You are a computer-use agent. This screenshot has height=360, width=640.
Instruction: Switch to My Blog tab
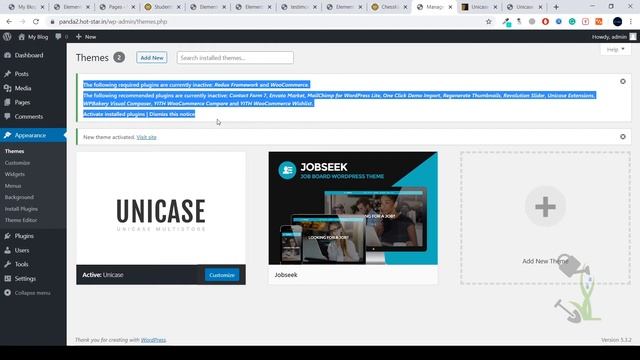[27, 7]
